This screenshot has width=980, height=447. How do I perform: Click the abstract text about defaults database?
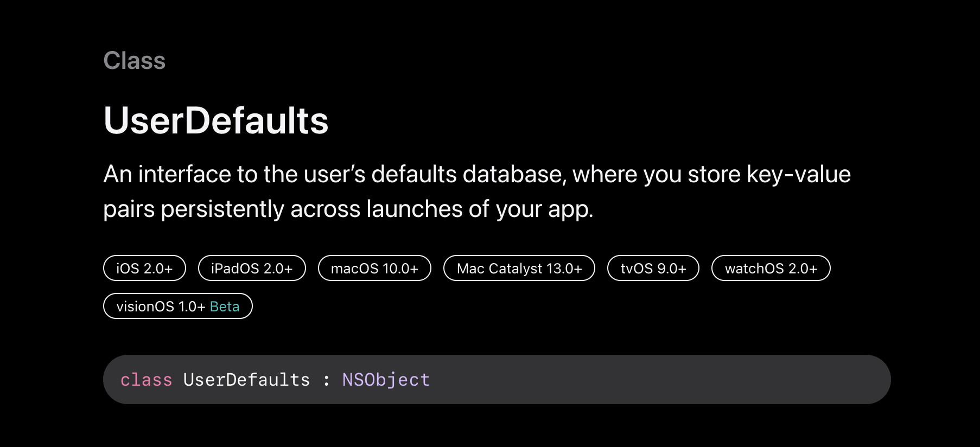(477, 191)
